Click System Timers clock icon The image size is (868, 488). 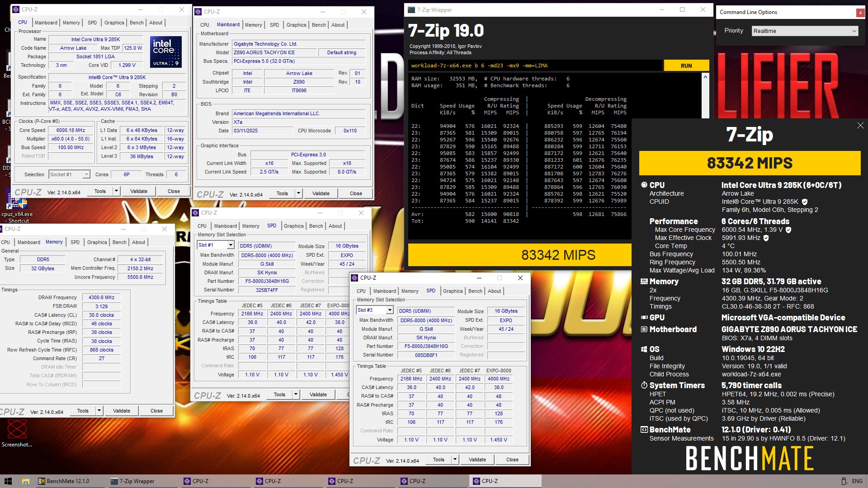tap(644, 385)
